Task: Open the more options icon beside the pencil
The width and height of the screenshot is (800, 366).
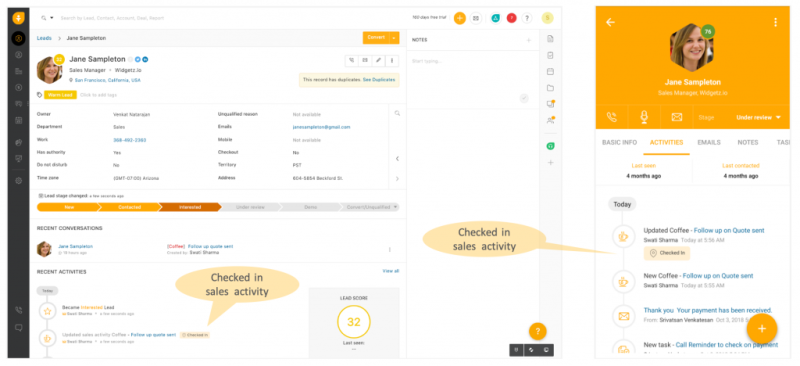Action: (392, 60)
